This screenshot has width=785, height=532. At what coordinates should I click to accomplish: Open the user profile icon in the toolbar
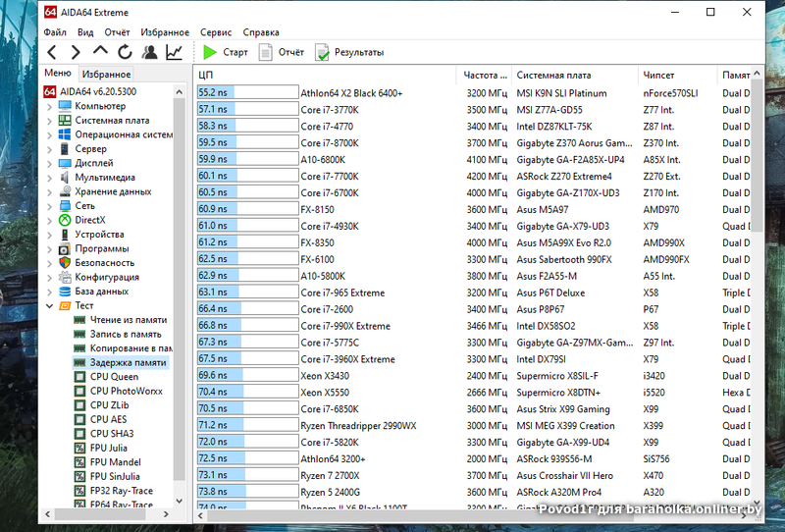[x=150, y=52]
